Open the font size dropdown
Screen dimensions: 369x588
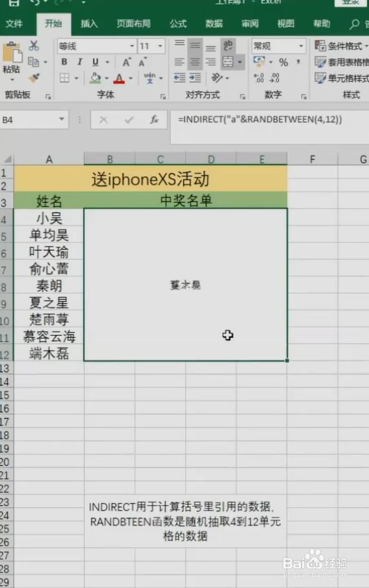tap(160, 46)
